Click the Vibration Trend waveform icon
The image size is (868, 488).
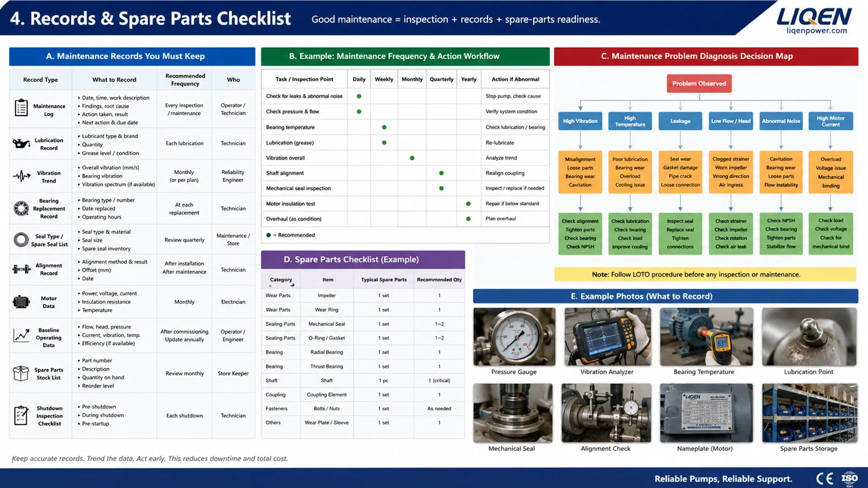22,176
